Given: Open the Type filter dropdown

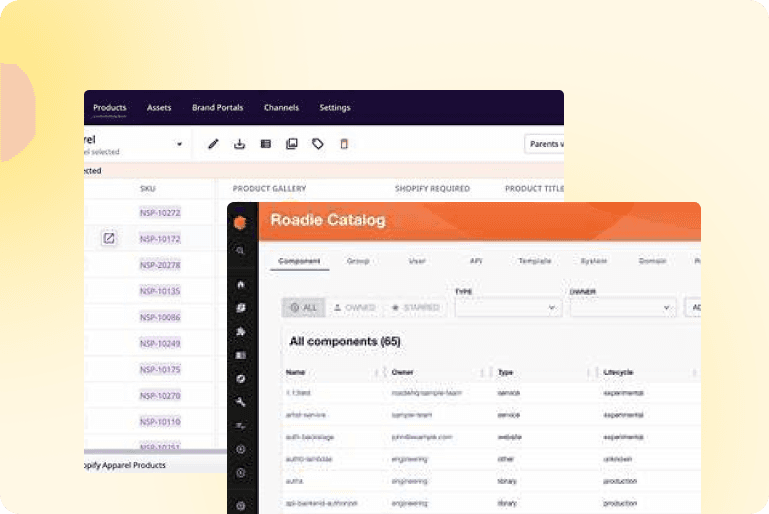Looking at the screenshot, I should [509, 308].
